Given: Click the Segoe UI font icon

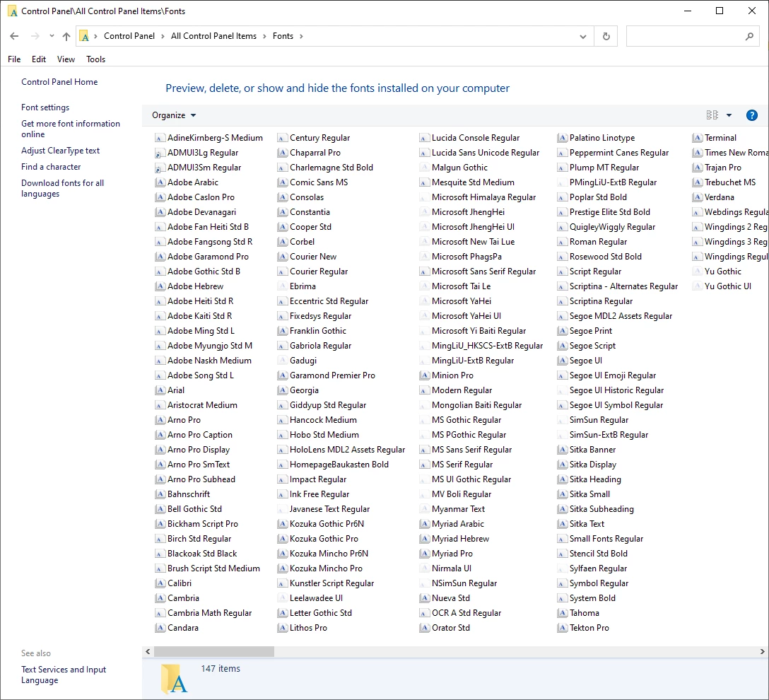Looking at the screenshot, I should 563,361.
